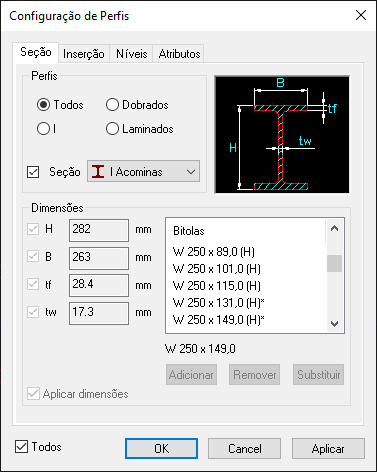Click the I-profile preview diagram

click(x=282, y=134)
